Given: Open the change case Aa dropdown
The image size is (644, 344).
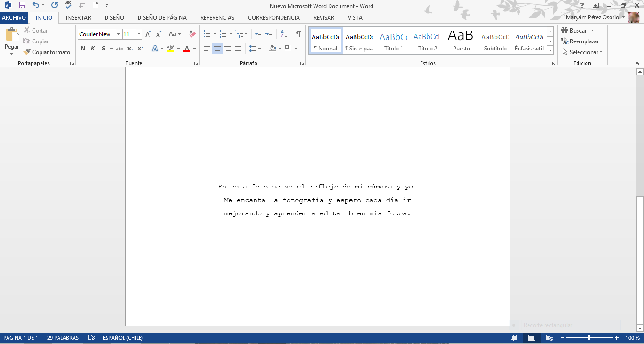Looking at the screenshot, I should click(x=174, y=34).
